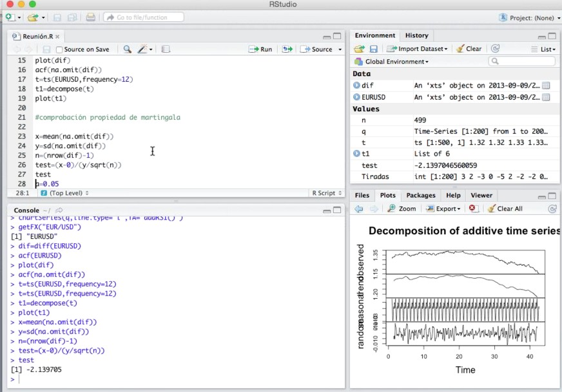Click the 'test' value -2.1397046560059
This screenshot has height=392, width=562.
click(445, 165)
